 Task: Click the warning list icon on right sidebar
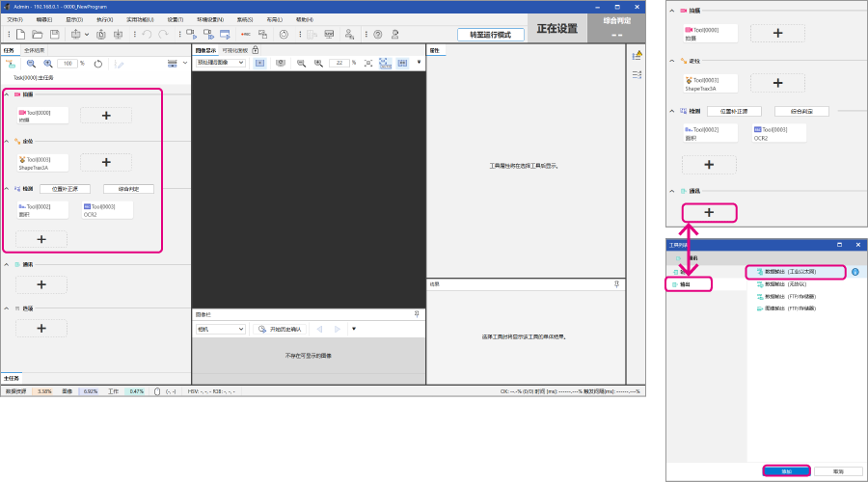637,56
